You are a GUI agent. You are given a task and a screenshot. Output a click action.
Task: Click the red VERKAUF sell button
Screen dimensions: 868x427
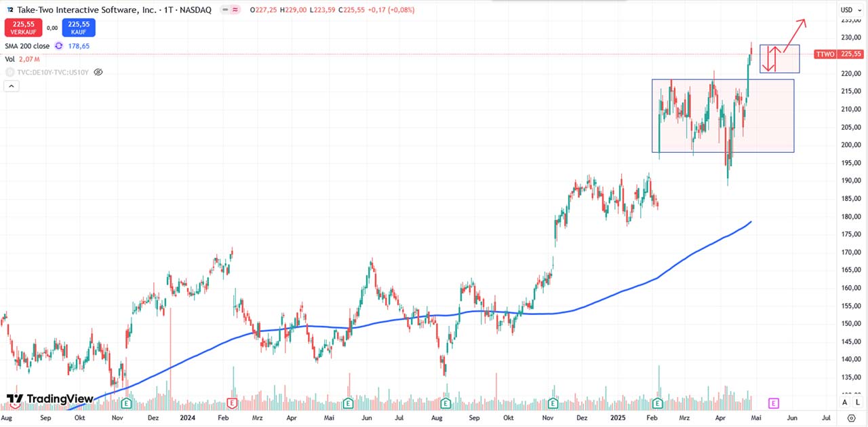click(23, 28)
